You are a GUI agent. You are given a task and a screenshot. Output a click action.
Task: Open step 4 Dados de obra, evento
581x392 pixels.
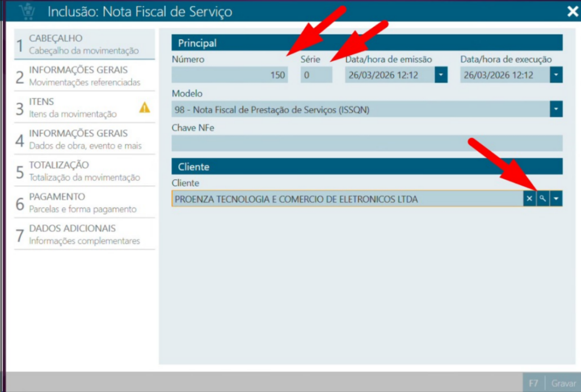click(84, 140)
